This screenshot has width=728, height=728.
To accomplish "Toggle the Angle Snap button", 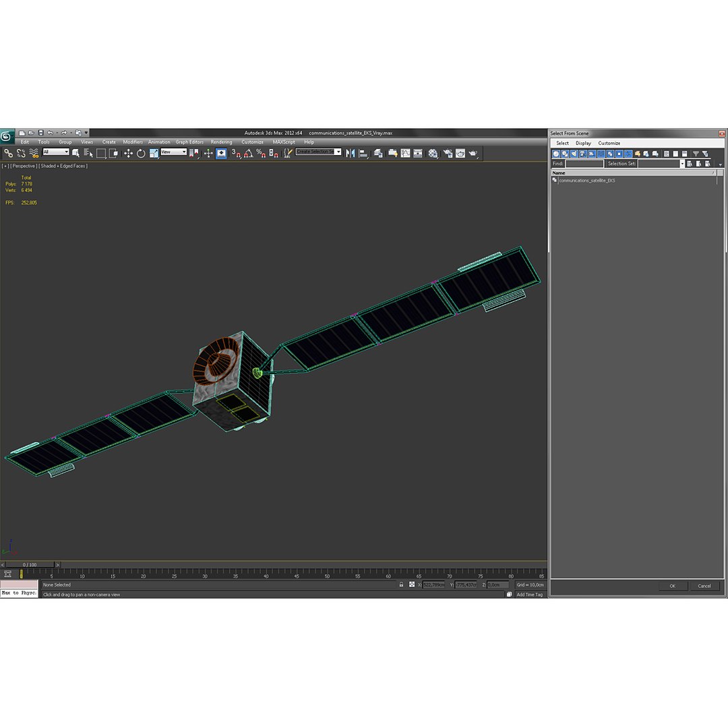I will 248,153.
